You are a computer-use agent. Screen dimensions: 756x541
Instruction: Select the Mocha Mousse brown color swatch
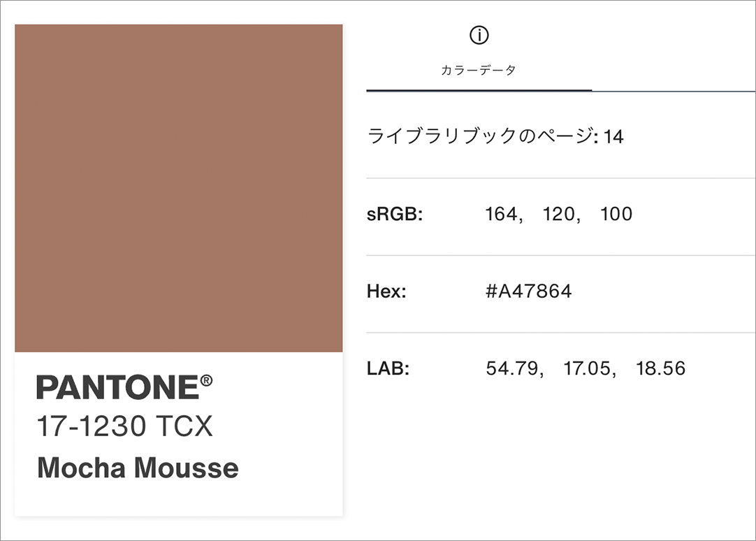point(179,188)
